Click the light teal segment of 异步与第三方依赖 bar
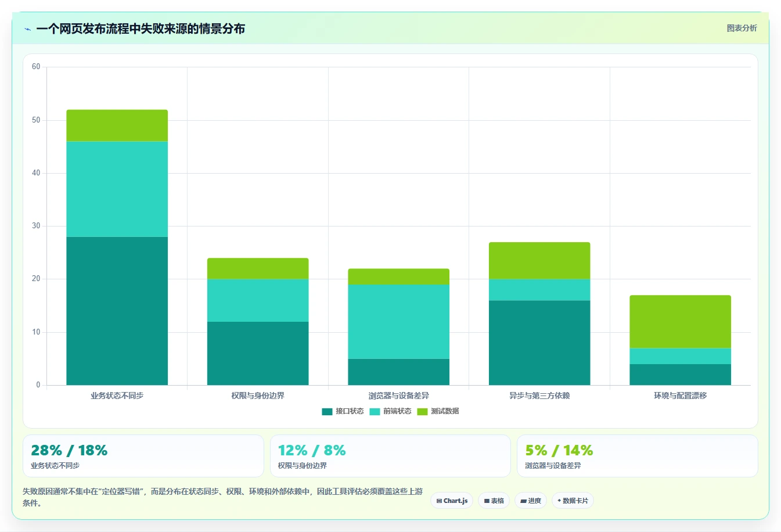This screenshot has height=532, width=781. pyautogui.click(x=539, y=290)
